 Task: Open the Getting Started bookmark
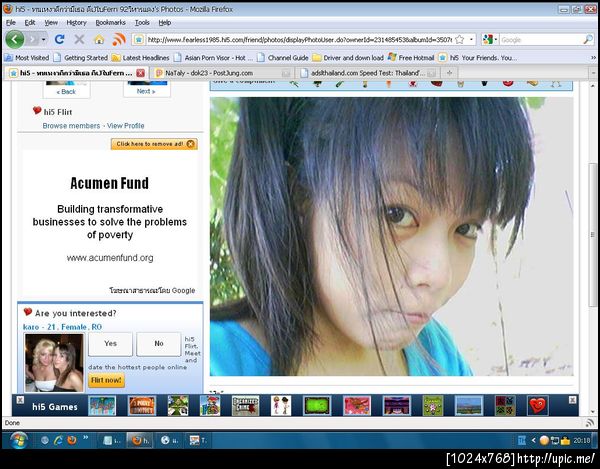coord(81,58)
